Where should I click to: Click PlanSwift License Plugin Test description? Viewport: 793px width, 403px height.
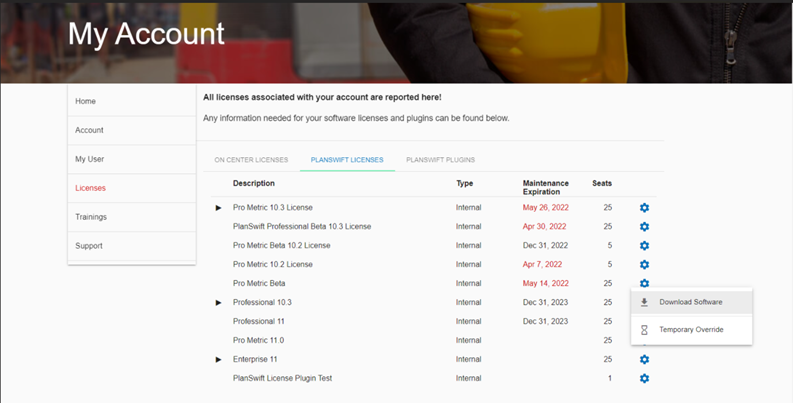(282, 378)
